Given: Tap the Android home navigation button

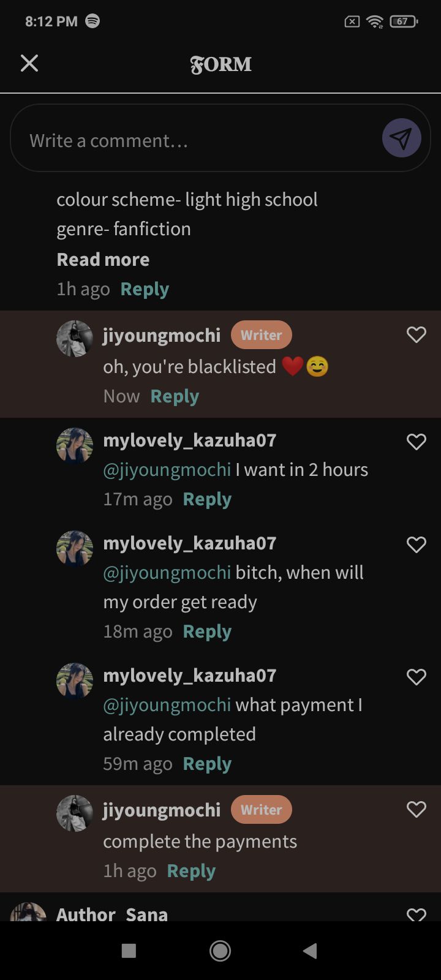Looking at the screenshot, I should 220,951.
